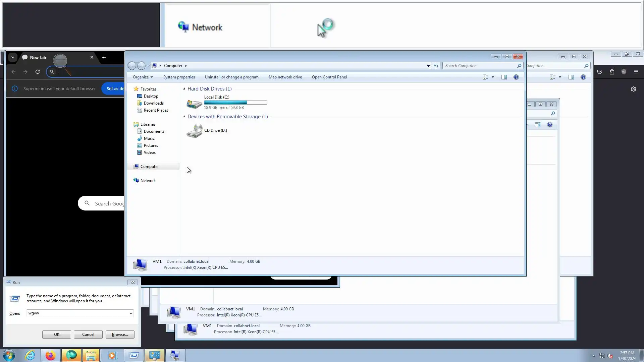Collapse the Hard Disk Drives group

coord(184,89)
